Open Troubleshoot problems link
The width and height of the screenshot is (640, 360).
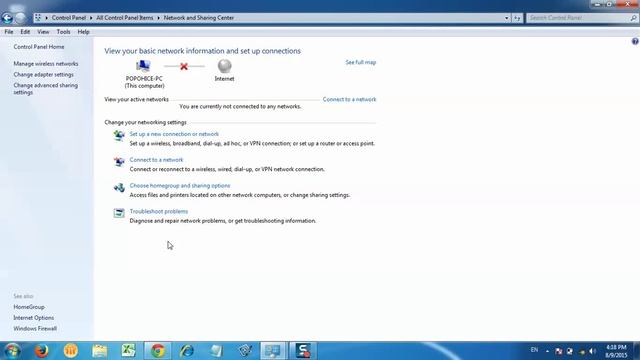[x=159, y=211]
